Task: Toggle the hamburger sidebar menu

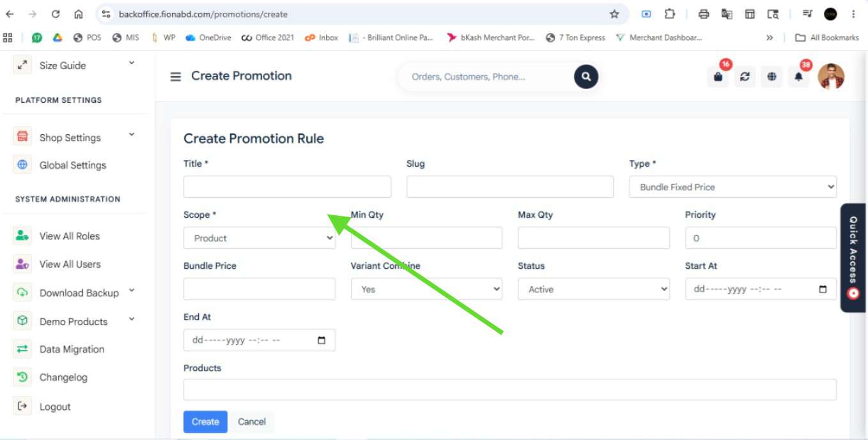Action: tap(175, 77)
